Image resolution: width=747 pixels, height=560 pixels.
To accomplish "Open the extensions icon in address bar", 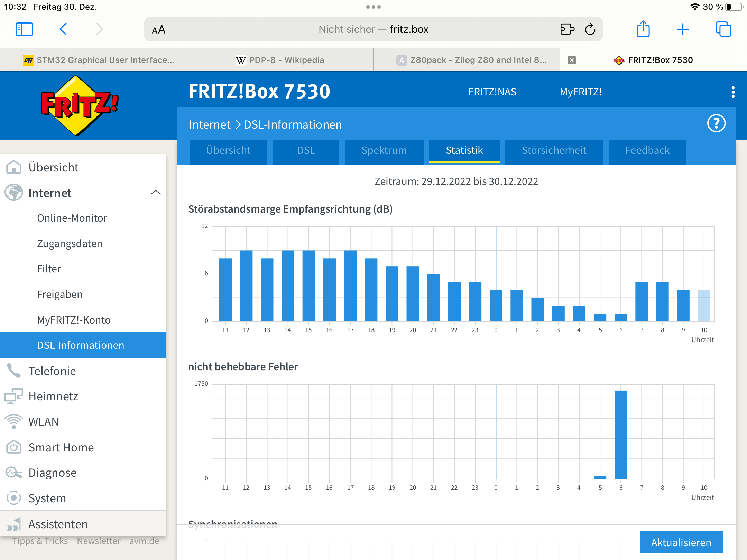I will point(567,29).
